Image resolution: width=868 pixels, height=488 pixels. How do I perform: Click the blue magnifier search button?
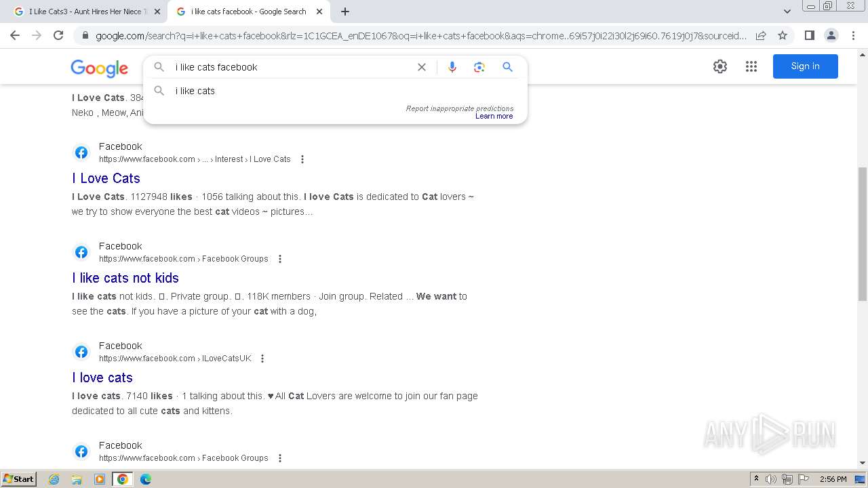(507, 67)
